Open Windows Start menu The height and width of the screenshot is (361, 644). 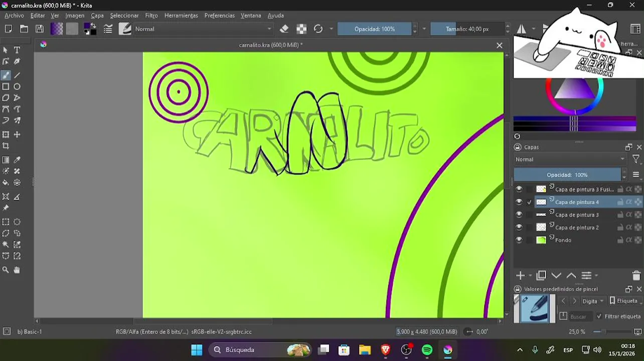pyautogui.click(x=197, y=350)
